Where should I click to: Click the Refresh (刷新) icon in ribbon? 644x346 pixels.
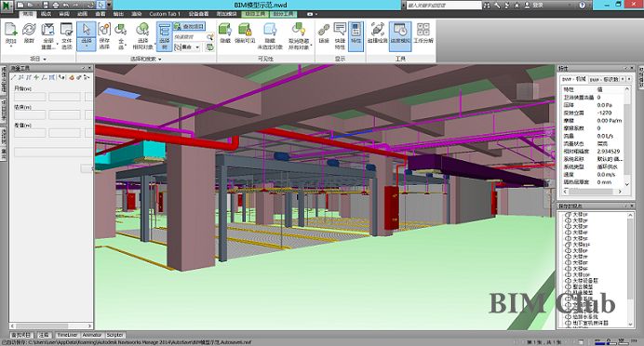pyautogui.click(x=29, y=31)
